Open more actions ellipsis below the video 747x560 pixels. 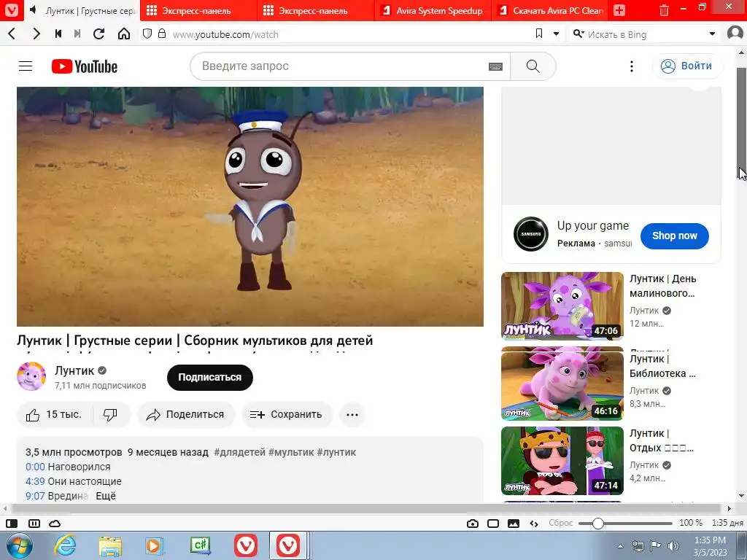click(x=352, y=415)
